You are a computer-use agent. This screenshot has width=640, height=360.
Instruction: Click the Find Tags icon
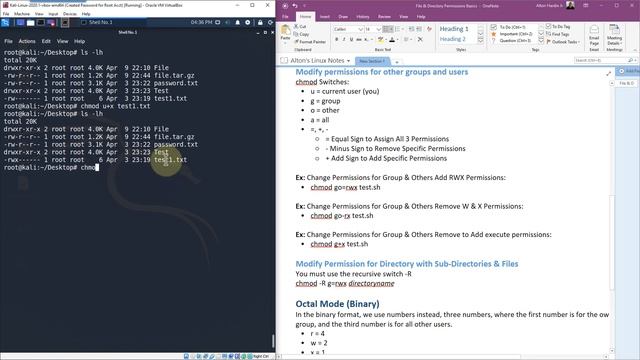549,34
